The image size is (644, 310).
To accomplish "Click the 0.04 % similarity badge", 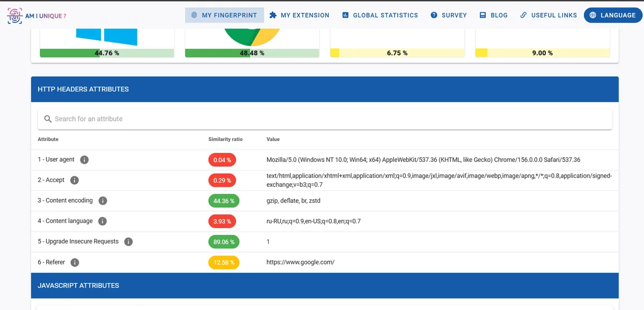I will coord(222,160).
